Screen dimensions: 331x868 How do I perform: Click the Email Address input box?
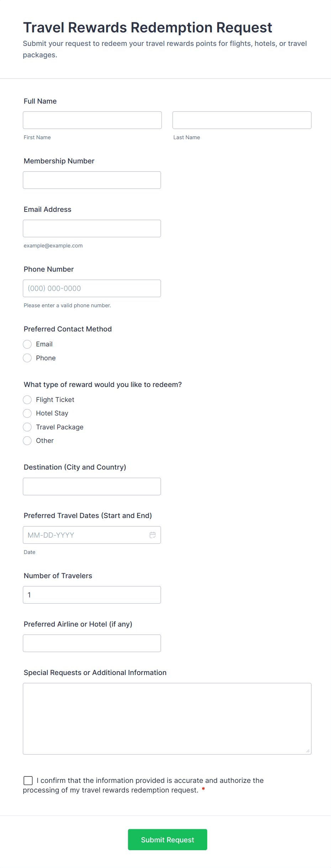click(92, 229)
